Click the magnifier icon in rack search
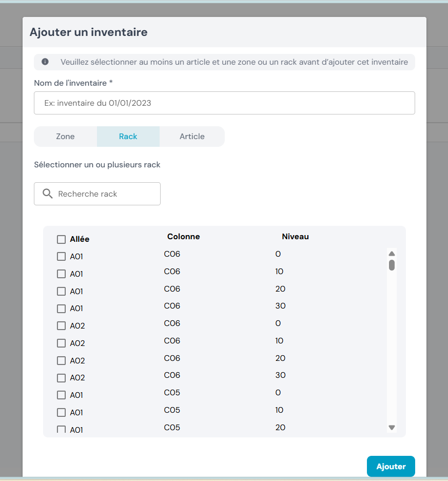This screenshot has width=448, height=481. 48,194
